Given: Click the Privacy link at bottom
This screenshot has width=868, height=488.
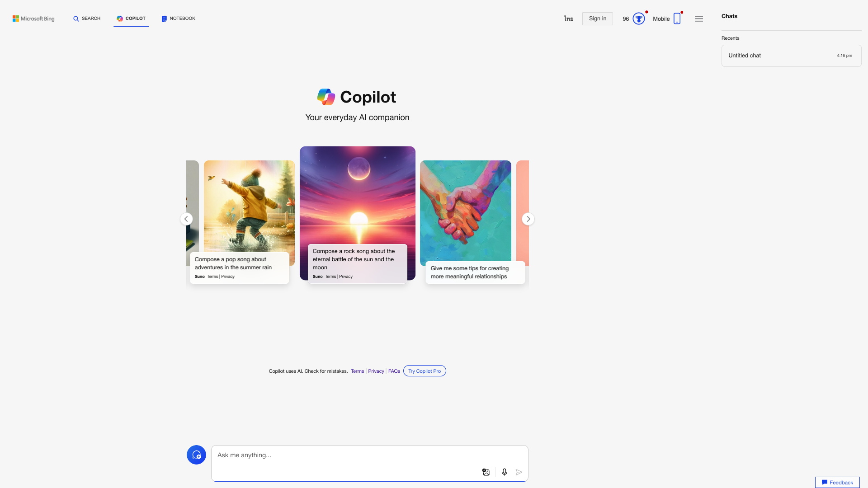Looking at the screenshot, I should (x=376, y=371).
